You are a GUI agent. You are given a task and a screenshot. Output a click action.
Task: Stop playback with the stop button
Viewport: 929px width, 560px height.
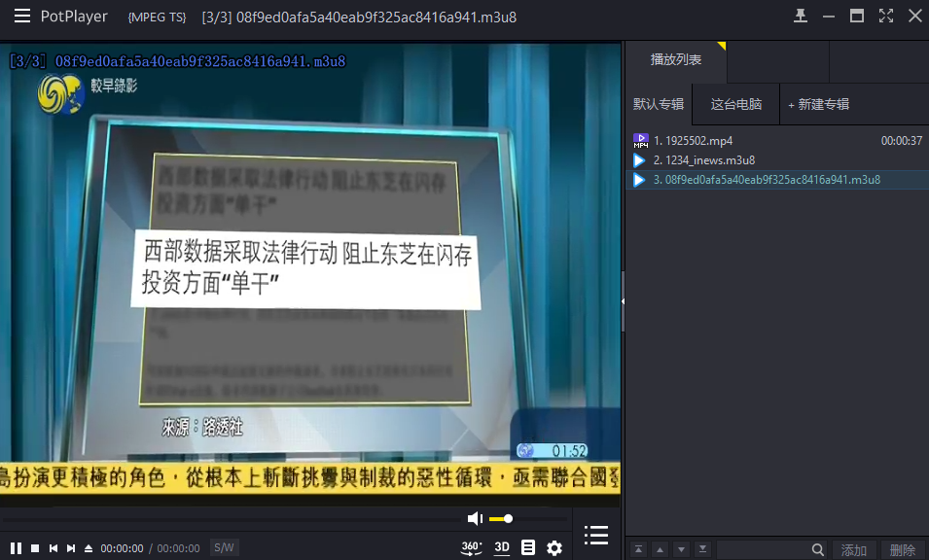(35, 548)
